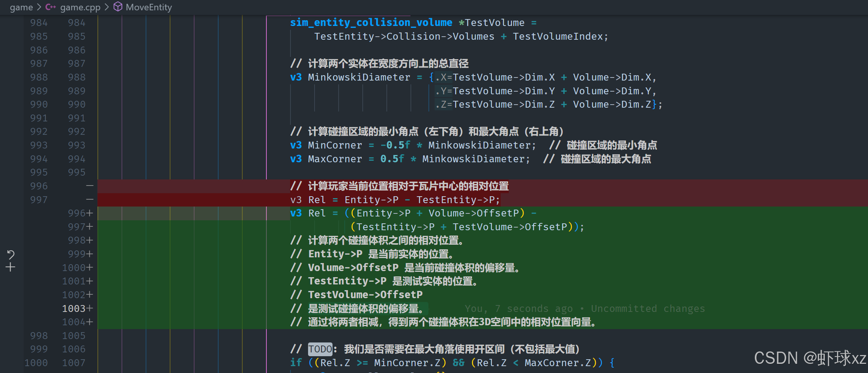This screenshot has height=373, width=868.
Task: Click 'MinkowskiDiameter' variable on line 988
Action: point(359,77)
